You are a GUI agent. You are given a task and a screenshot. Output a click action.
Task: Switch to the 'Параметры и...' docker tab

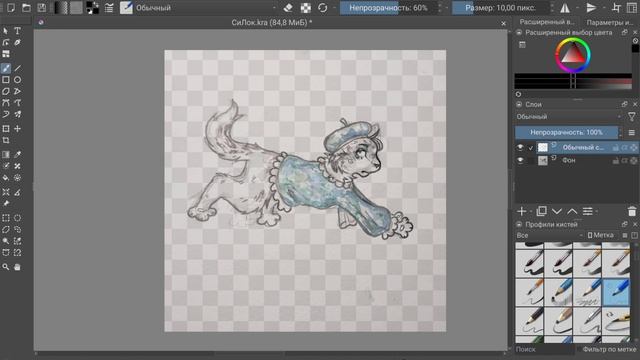pyautogui.click(x=609, y=22)
